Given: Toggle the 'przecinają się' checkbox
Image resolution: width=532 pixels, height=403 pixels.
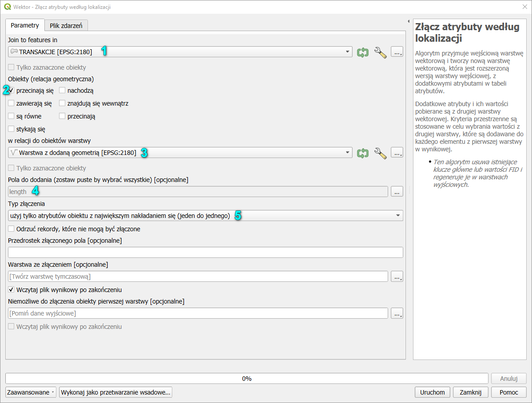Looking at the screenshot, I should 12,91.
